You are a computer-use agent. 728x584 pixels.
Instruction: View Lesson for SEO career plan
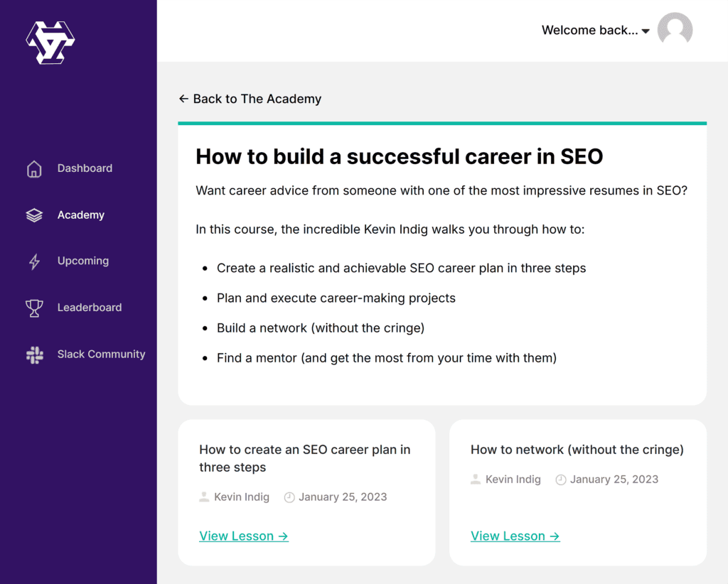tap(244, 536)
